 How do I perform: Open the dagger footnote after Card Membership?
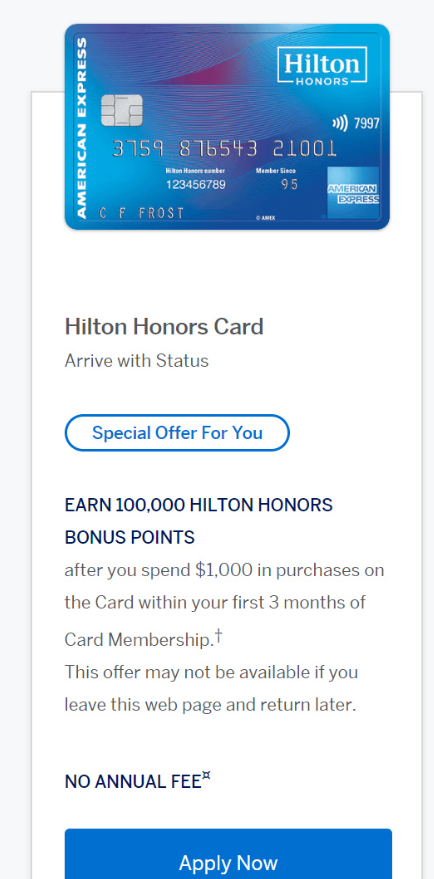pos(219,636)
